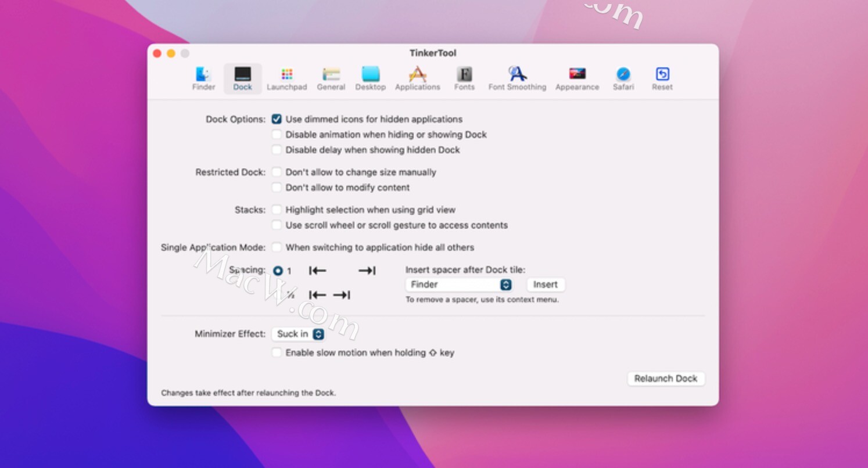868x468 pixels.
Task: Switch to the General pane
Action: click(x=331, y=78)
